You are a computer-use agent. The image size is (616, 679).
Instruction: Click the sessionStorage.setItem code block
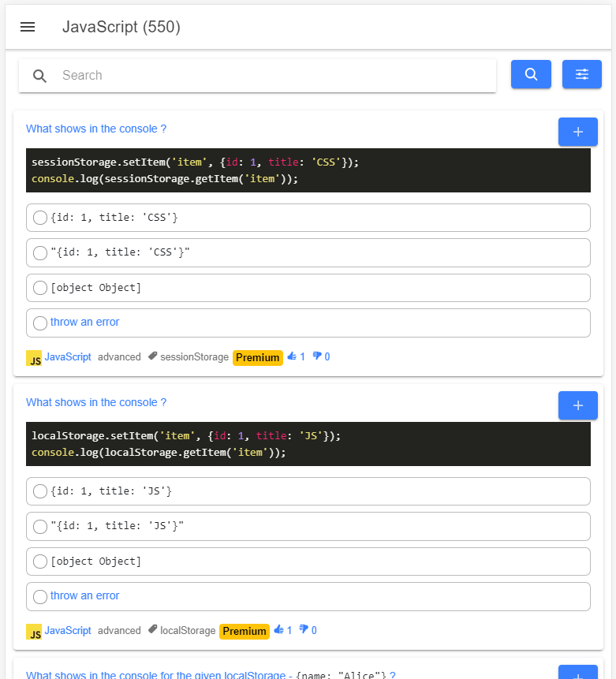coord(308,170)
